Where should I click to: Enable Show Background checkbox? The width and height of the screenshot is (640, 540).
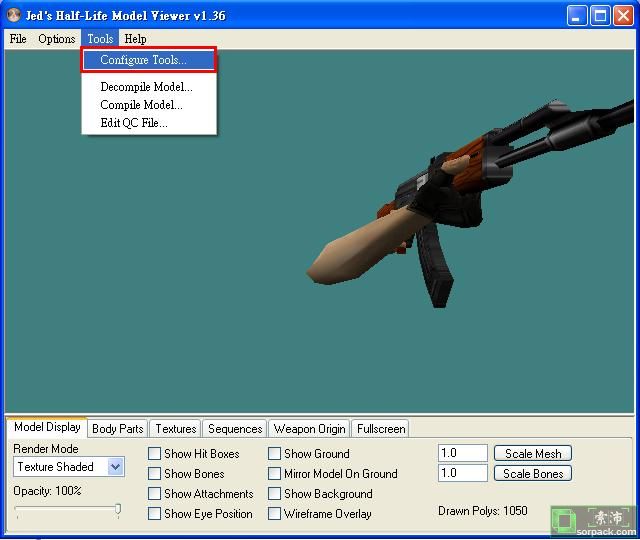[274, 493]
